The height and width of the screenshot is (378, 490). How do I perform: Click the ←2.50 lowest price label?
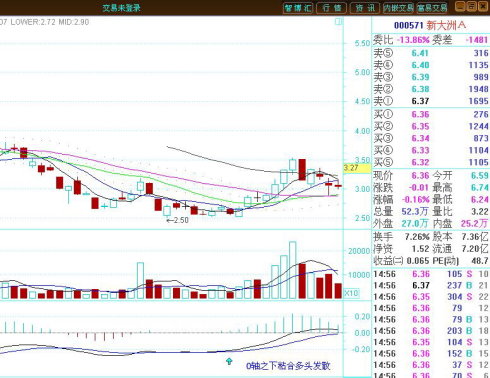pos(177,220)
